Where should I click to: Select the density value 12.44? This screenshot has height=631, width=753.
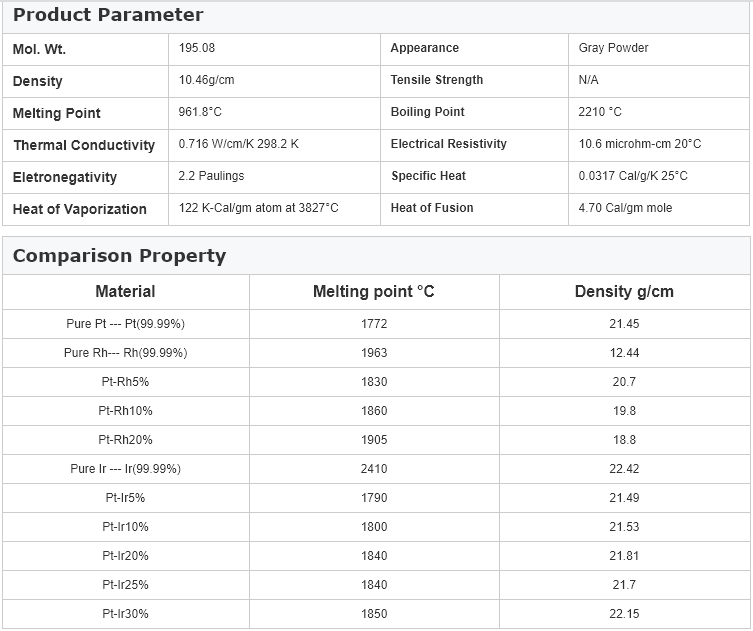[624, 353]
